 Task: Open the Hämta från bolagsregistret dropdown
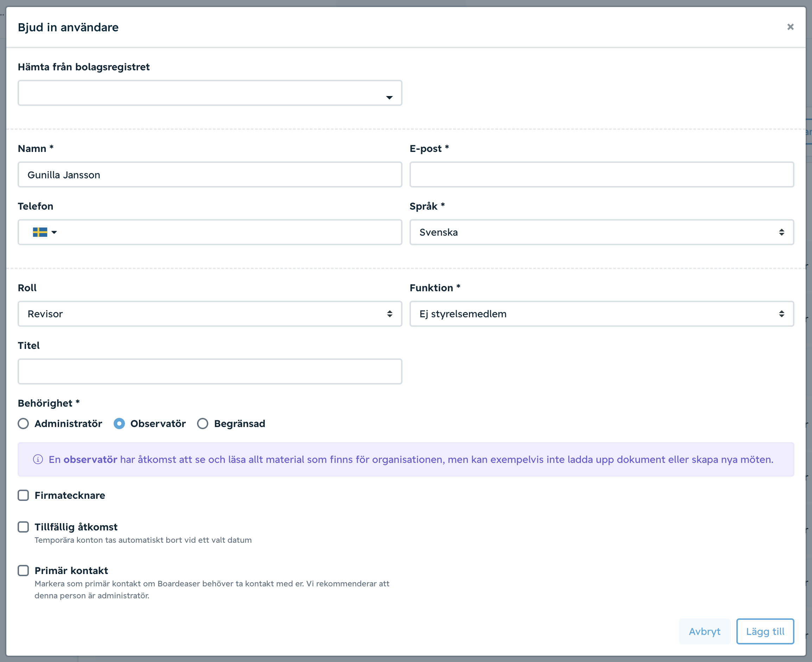click(210, 93)
